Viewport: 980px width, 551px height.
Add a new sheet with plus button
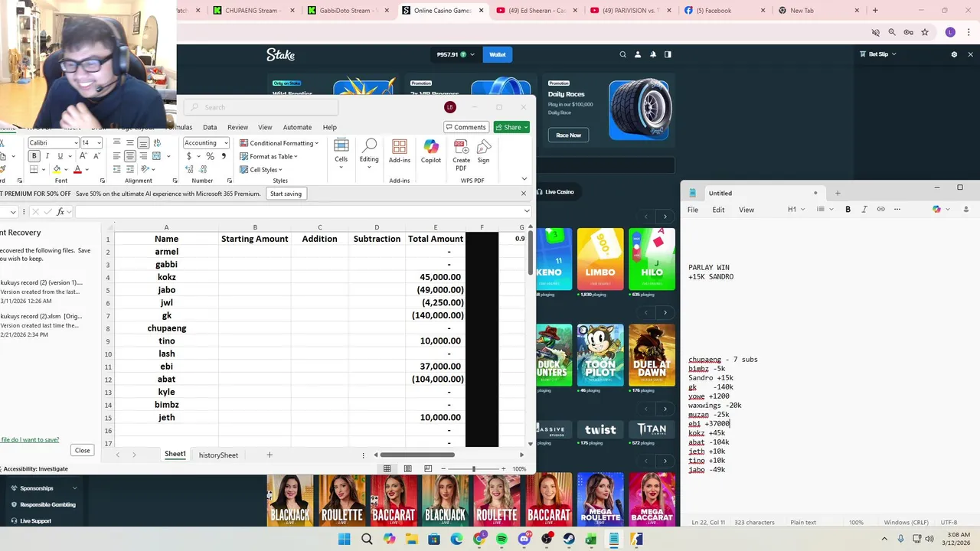point(269,455)
